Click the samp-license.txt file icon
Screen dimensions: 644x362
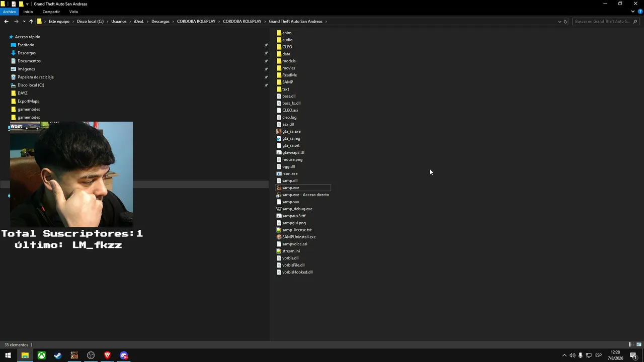tap(279, 230)
